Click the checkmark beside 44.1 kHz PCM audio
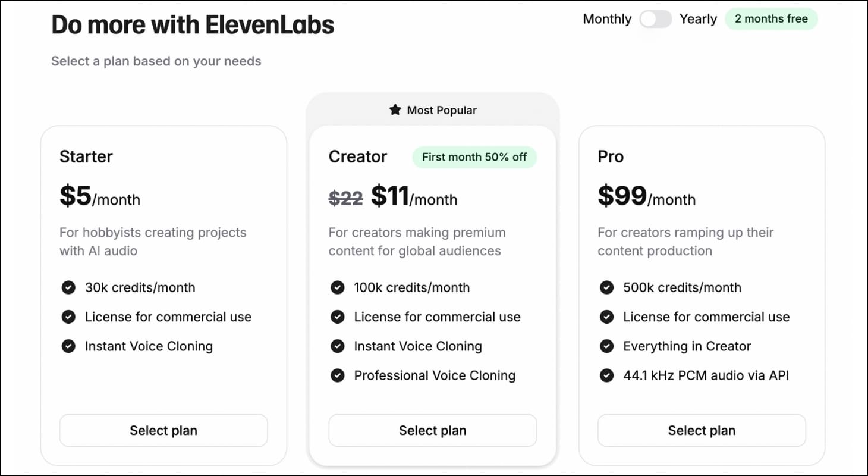The height and width of the screenshot is (476, 868). tap(606, 375)
